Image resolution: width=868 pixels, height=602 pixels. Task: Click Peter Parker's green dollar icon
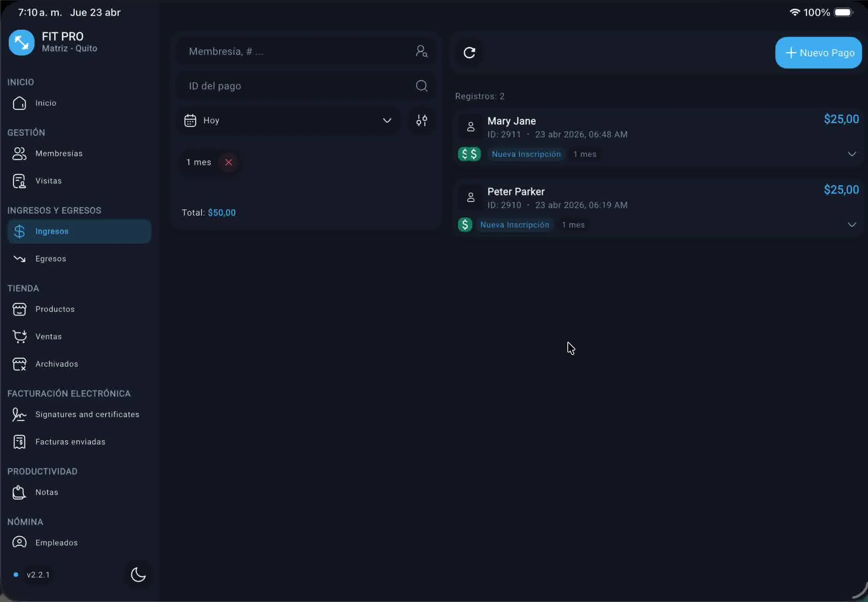(465, 225)
